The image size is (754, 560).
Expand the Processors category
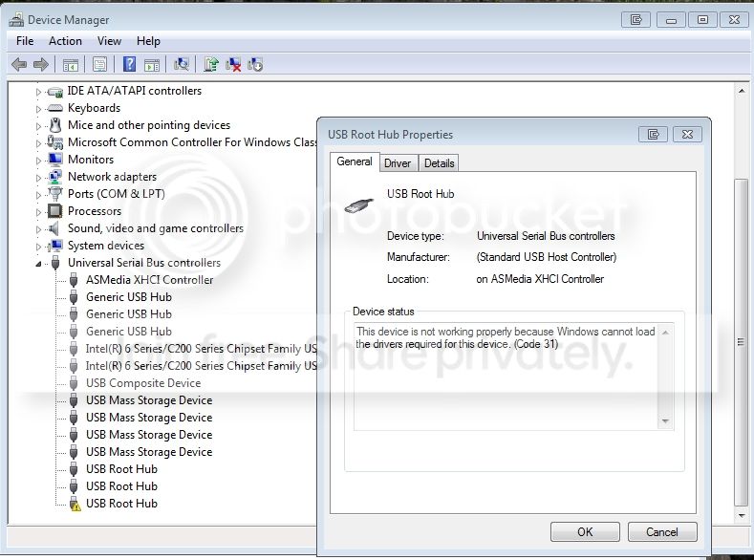pyautogui.click(x=38, y=212)
